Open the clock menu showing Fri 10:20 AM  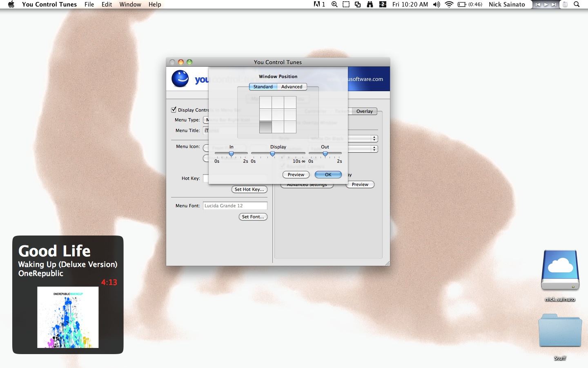pyautogui.click(x=410, y=4)
